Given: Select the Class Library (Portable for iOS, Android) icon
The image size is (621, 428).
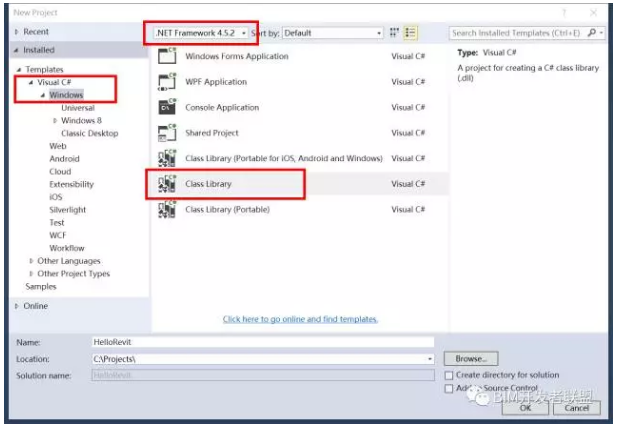Looking at the screenshot, I should click(167, 158).
